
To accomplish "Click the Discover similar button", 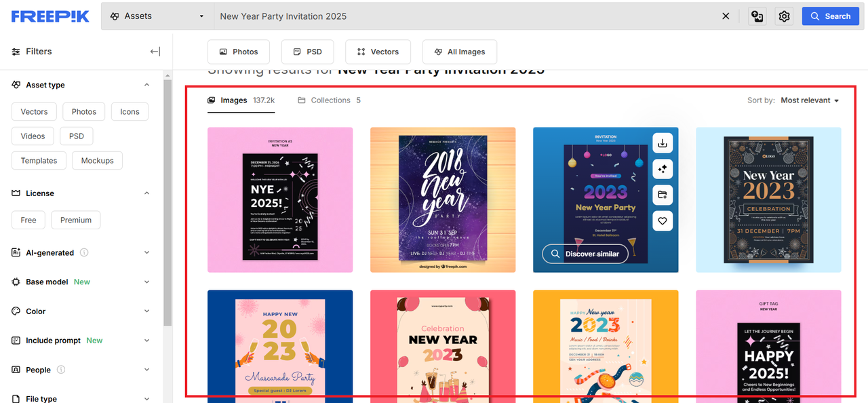I will 585,254.
